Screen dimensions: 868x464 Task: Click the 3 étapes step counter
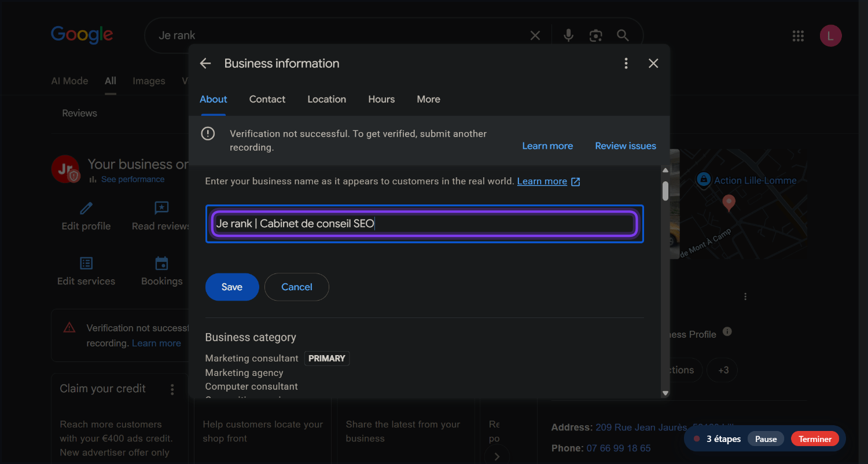[723, 439]
